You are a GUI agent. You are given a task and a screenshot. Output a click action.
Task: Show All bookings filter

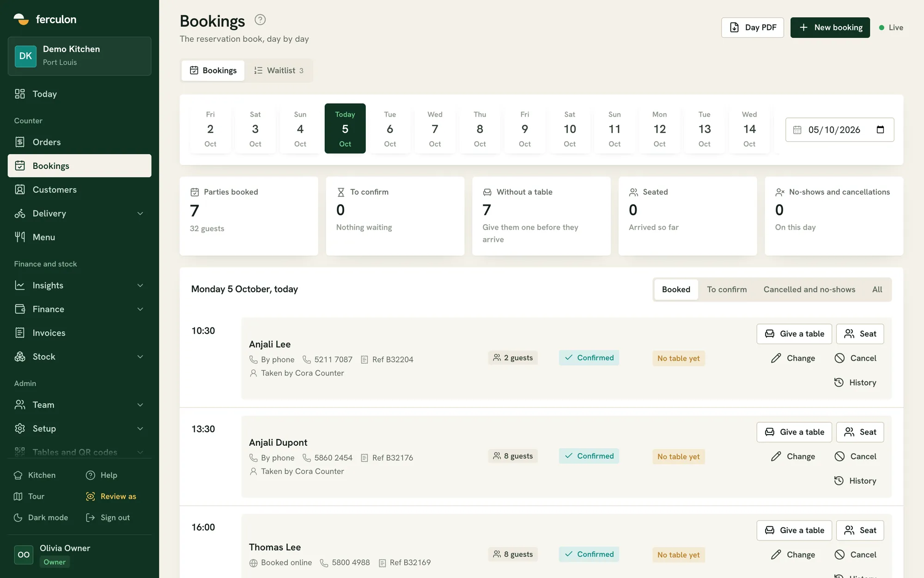877,289
